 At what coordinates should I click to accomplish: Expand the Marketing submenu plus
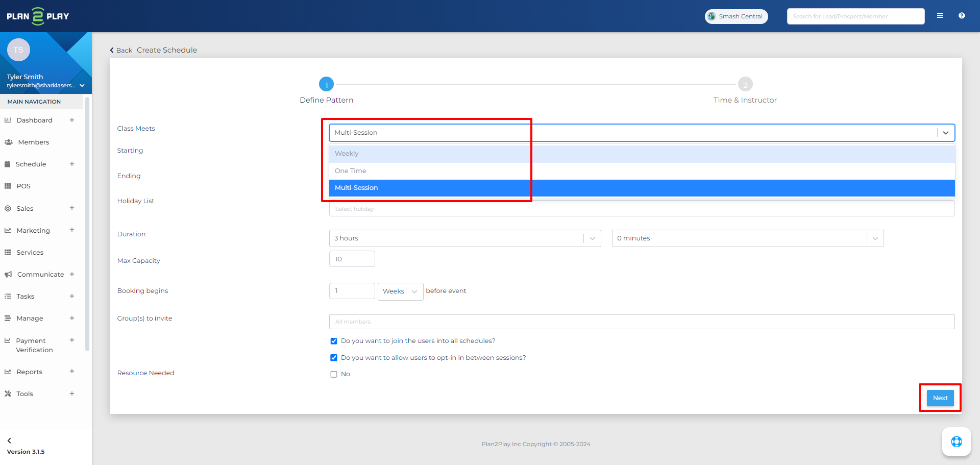(x=72, y=230)
